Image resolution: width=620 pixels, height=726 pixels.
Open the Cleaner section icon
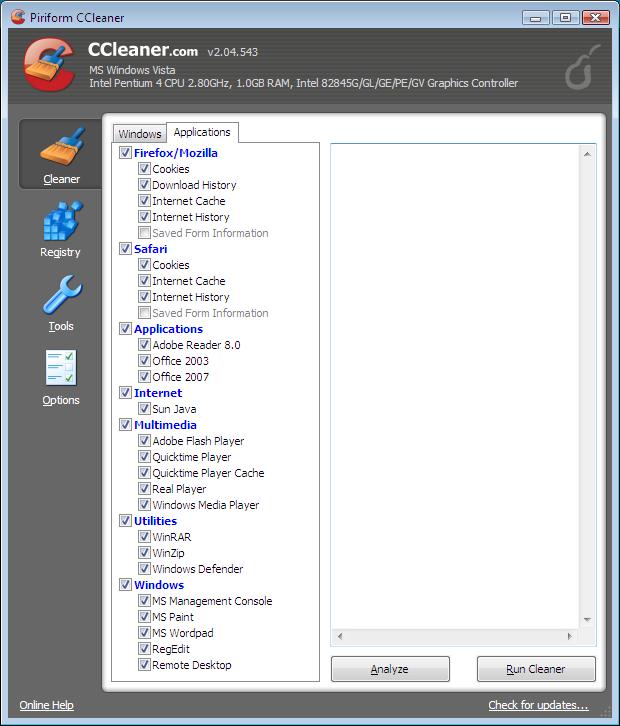63,146
